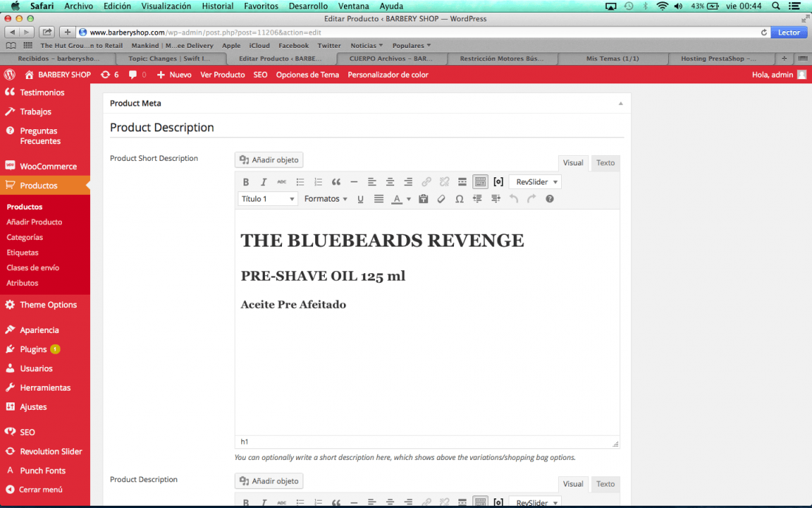Open Theme Options in the sidebar
The image size is (812, 508).
point(45,304)
